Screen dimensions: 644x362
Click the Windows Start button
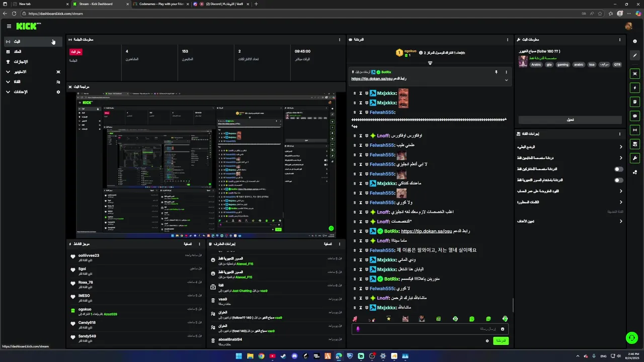click(x=238, y=356)
